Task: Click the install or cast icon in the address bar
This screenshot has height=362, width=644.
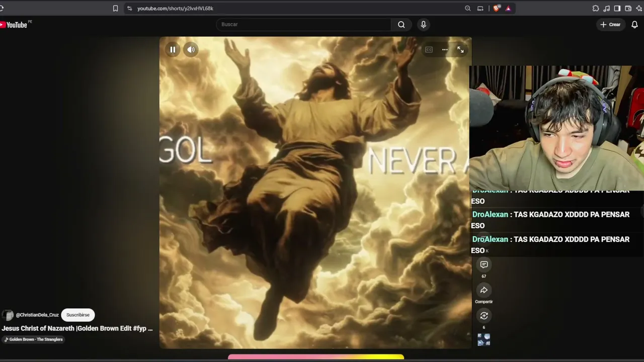Action: point(480,9)
